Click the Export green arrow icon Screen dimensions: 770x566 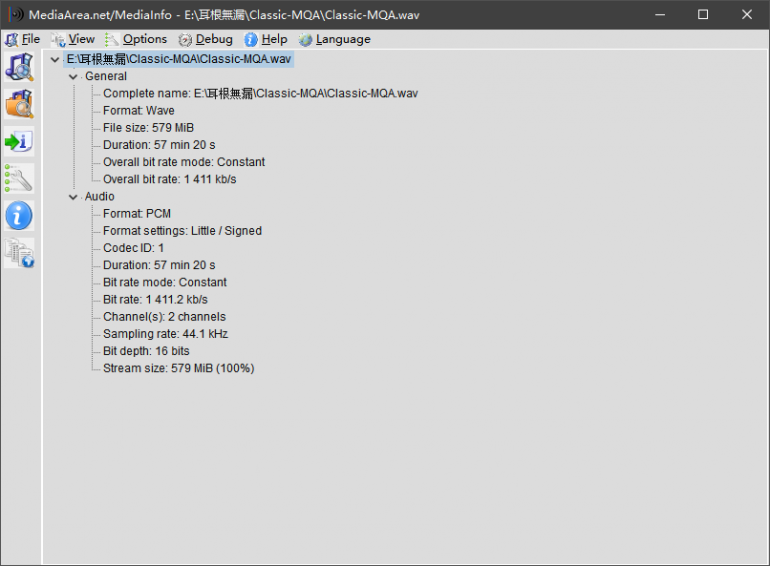[x=19, y=141]
